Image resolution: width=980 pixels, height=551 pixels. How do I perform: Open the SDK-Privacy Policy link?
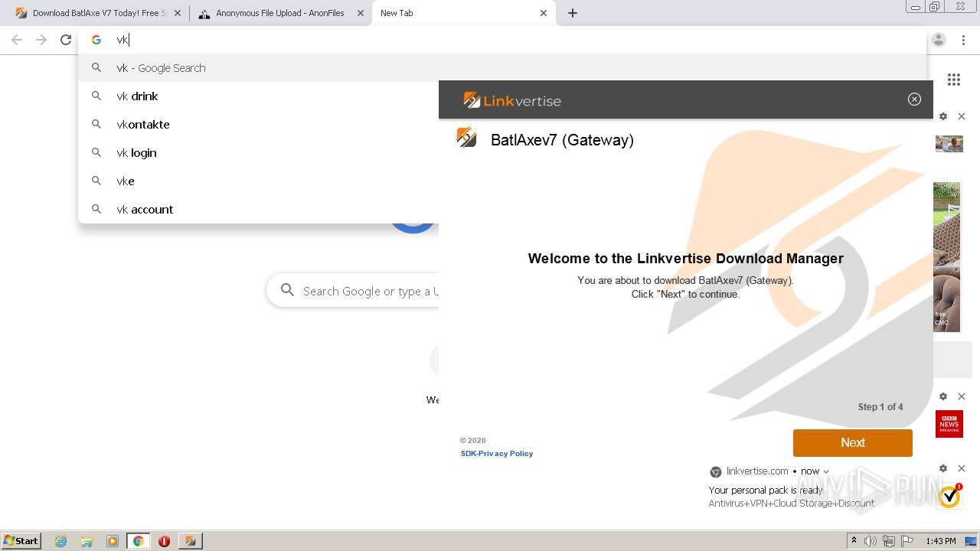497,454
